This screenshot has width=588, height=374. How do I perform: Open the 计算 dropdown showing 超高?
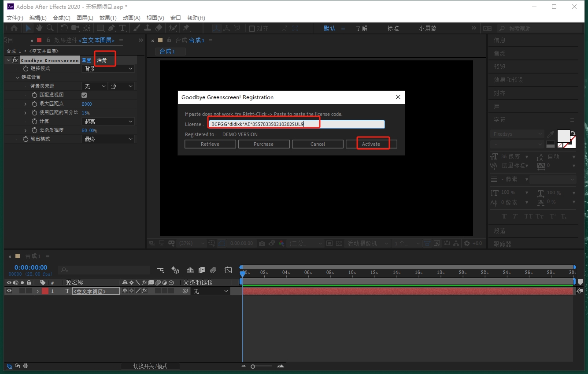click(x=108, y=122)
